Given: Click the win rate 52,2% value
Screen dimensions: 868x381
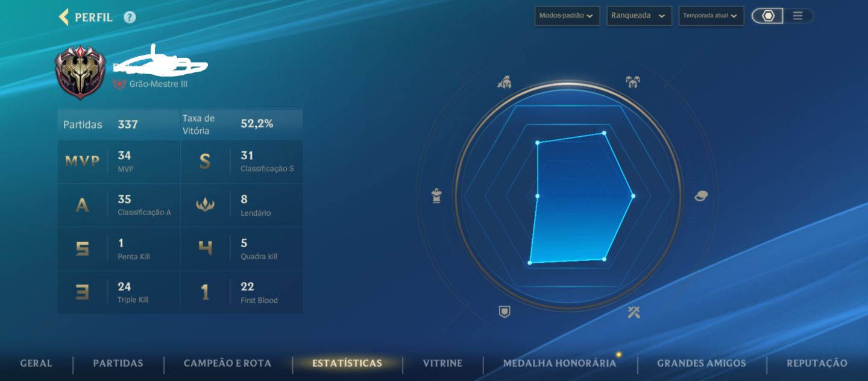Looking at the screenshot, I should coord(257,124).
